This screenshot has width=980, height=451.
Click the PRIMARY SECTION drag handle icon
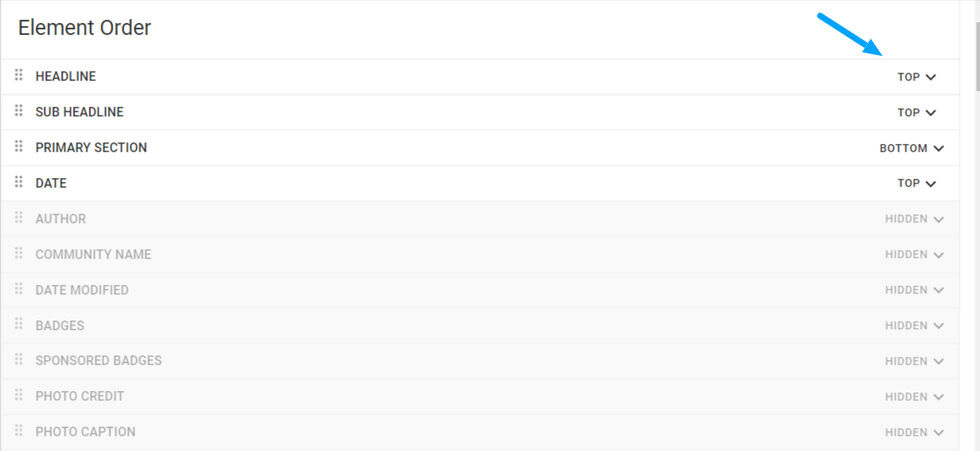(18, 147)
